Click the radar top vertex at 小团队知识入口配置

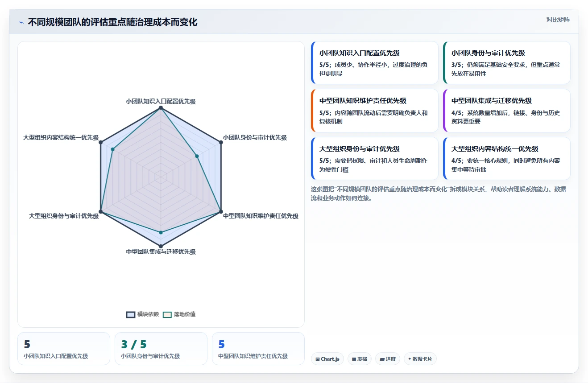(161, 108)
